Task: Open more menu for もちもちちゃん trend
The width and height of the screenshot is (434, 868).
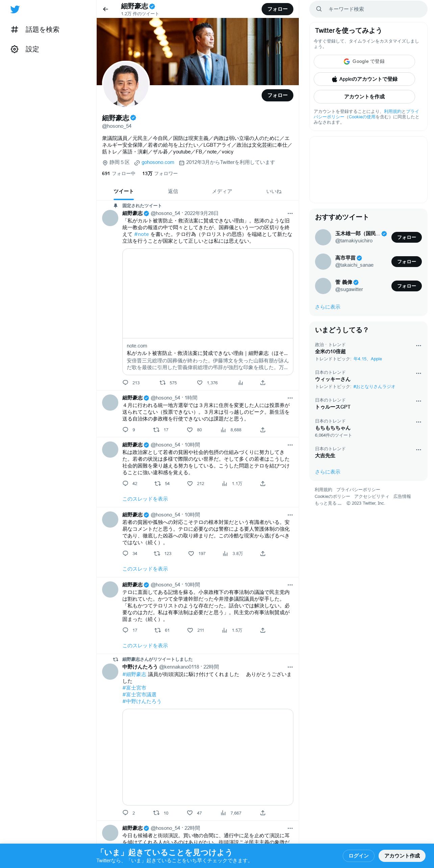Action: (418, 422)
